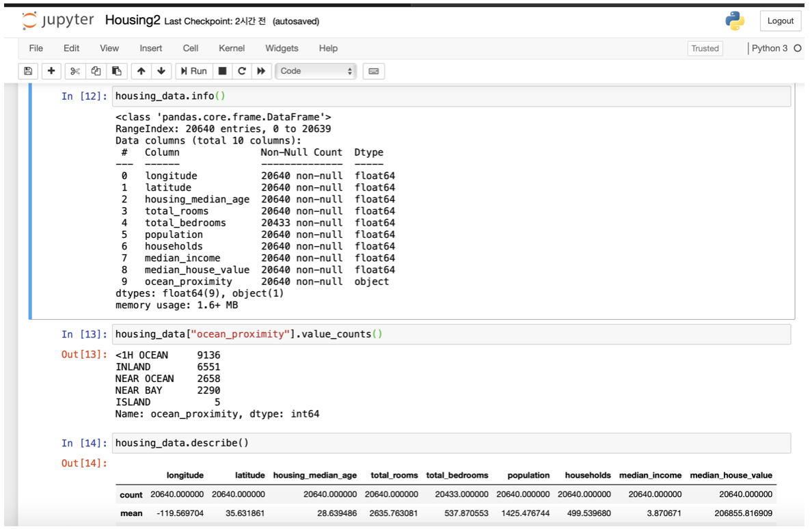The image size is (812, 529).
Task: Click the Jupyter logo
Action: (57, 21)
